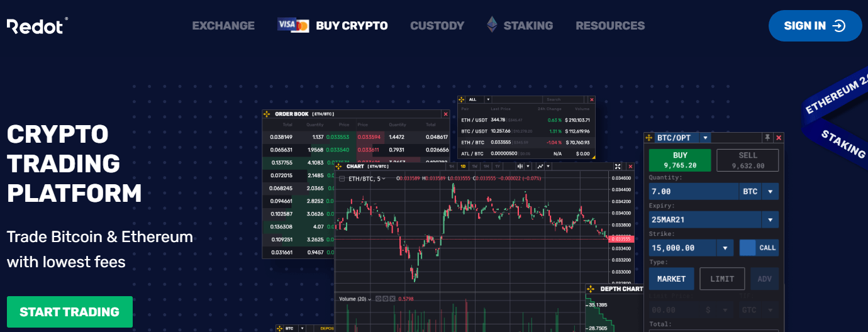Switch chart to the 1D timeframe
Viewport: 868px width, 332px height.
pos(463,167)
